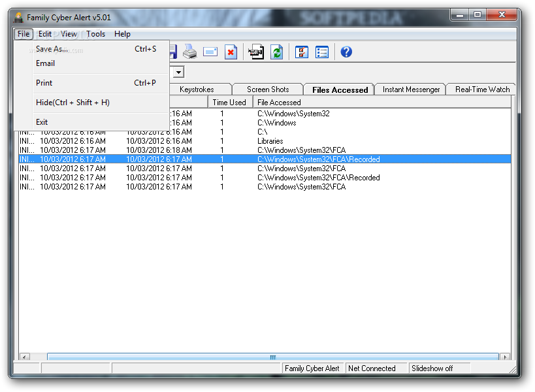Click the Family Cyber Alert title bar icon
The image size is (535, 392).
[x=19, y=17]
